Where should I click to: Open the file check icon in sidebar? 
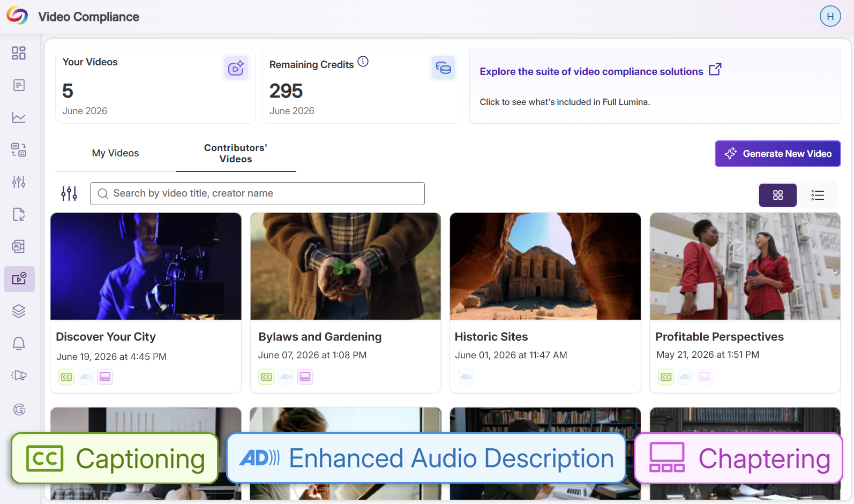[19, 214]
